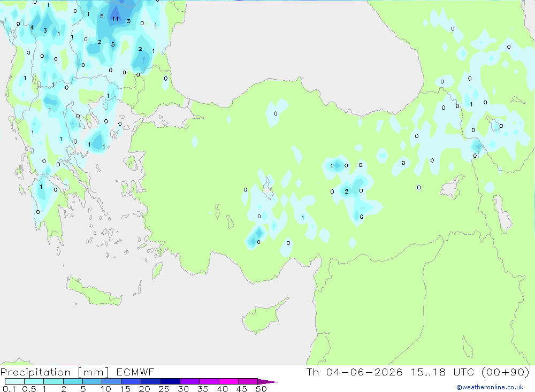Click the 'Precipitation [mm]' title text
The height and width of the screenshot is (392, 535).
[55, 372]
